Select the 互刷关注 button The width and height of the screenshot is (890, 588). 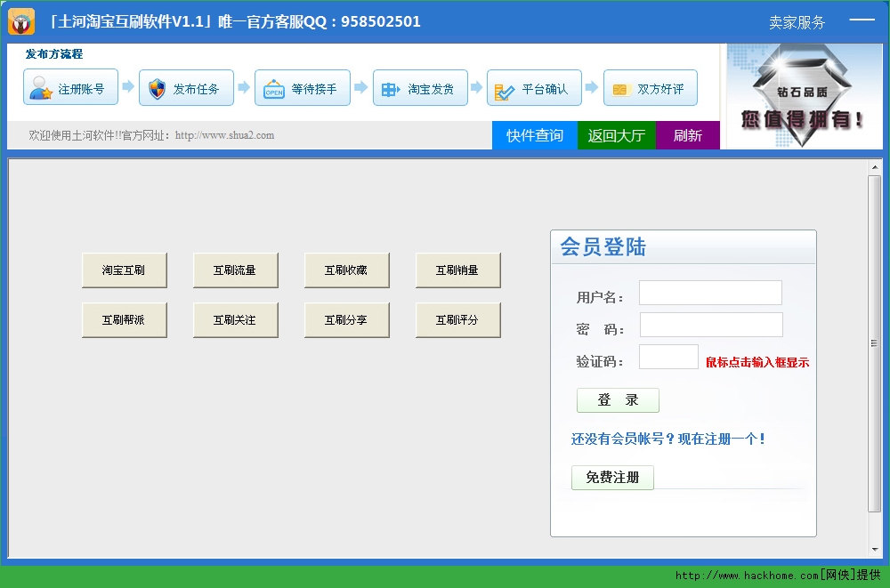236,320
